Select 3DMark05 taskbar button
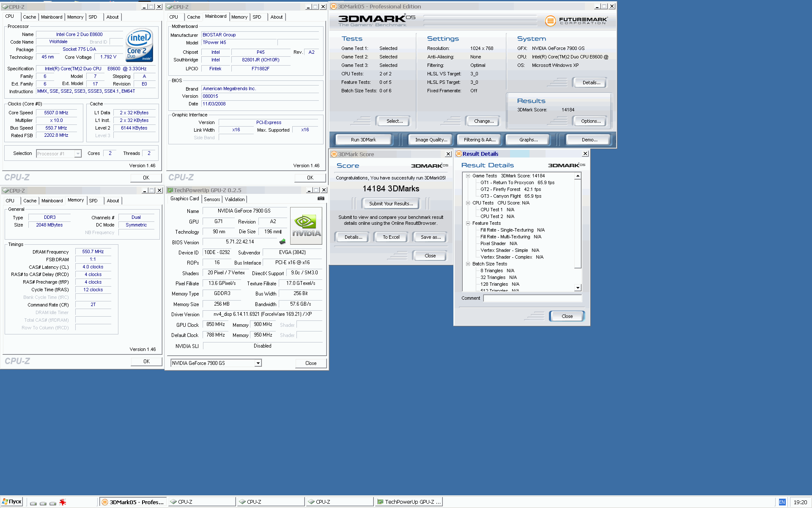Viewport: 812px width, 508px height. (x=133, y=502)
